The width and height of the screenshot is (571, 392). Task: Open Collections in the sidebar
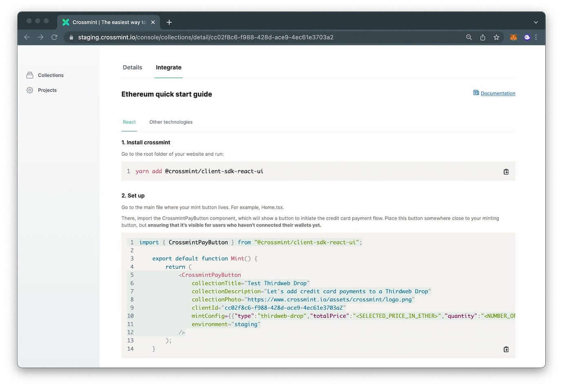[x=51, y=75]
